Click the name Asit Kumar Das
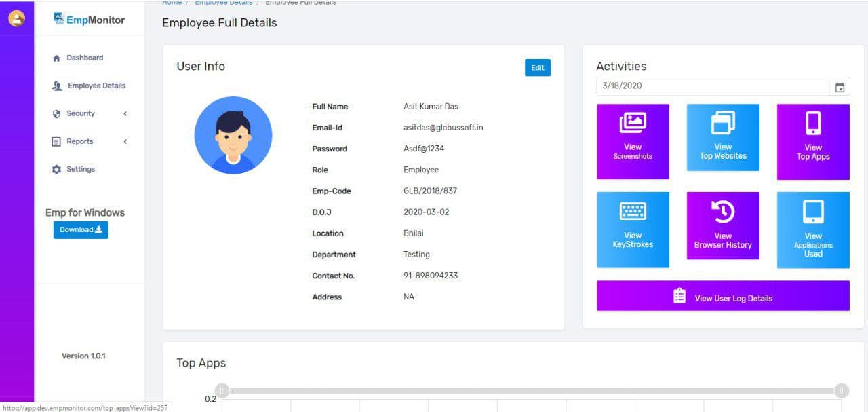The width and height of the screenshot is (868, 412). point(431,107)
